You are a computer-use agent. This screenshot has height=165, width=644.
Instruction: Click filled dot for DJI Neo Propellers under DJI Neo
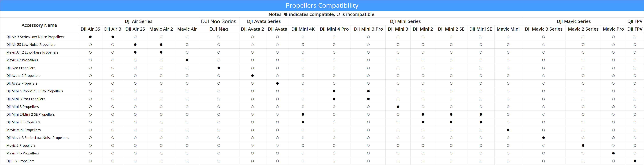(219, 68)
